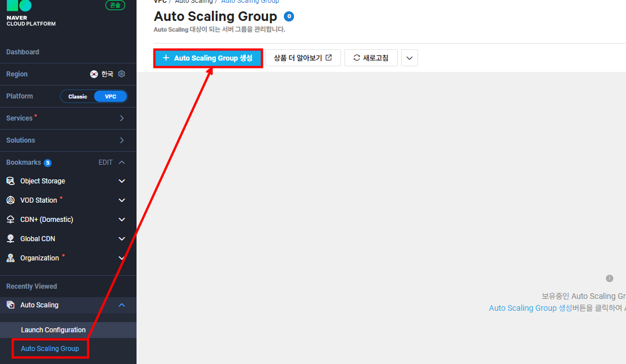Click EDIT next to Bookmarks

coord(105,162)
